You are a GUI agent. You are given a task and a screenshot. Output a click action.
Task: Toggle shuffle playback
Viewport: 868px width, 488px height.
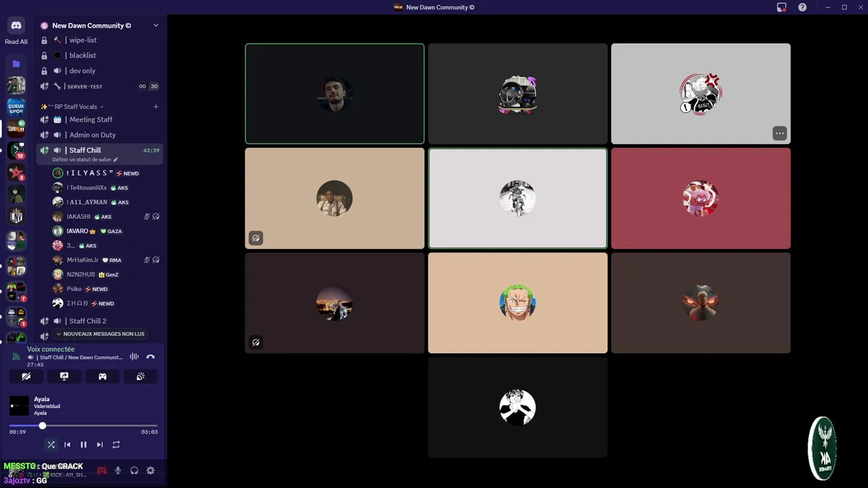tap(51, 445)
